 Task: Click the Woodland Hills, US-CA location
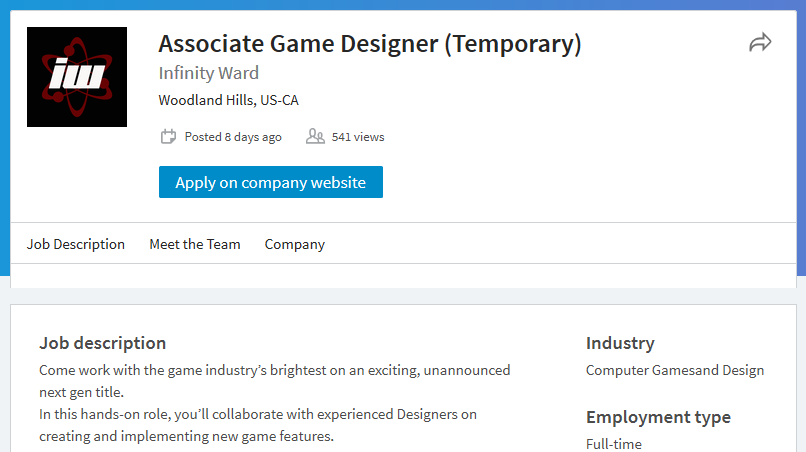[229, 100]
